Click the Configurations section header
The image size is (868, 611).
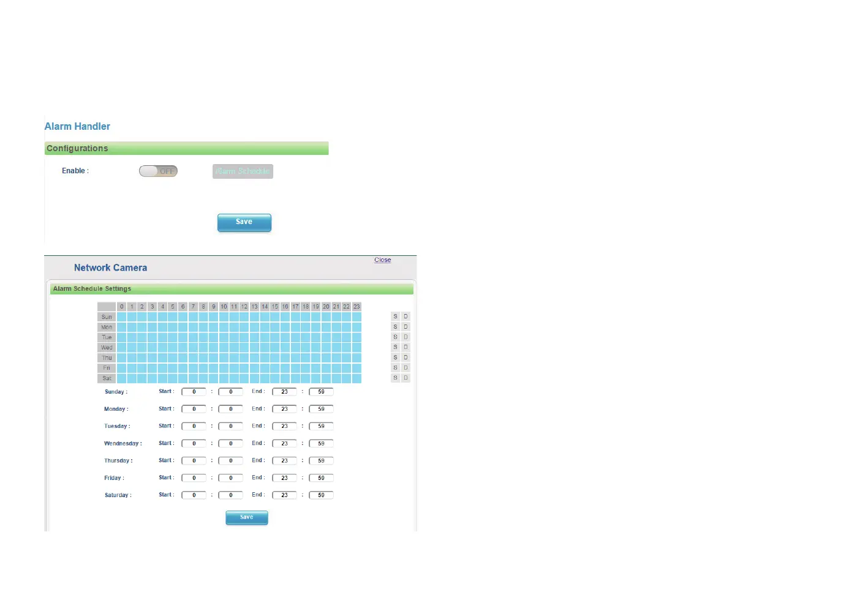(x=187, y=148)
